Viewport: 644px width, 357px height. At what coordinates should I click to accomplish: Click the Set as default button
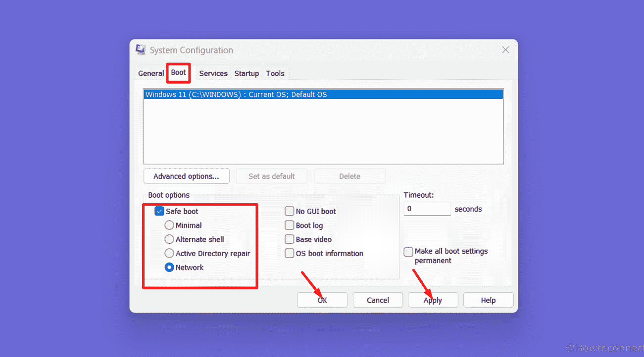[272, 176]
